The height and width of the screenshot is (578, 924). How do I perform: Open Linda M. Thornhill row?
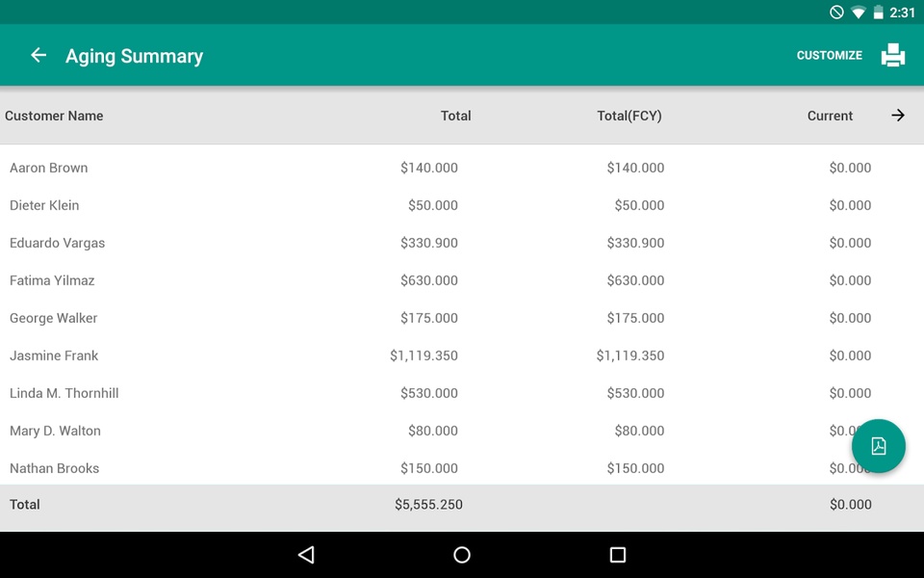[x=462, y=393]
